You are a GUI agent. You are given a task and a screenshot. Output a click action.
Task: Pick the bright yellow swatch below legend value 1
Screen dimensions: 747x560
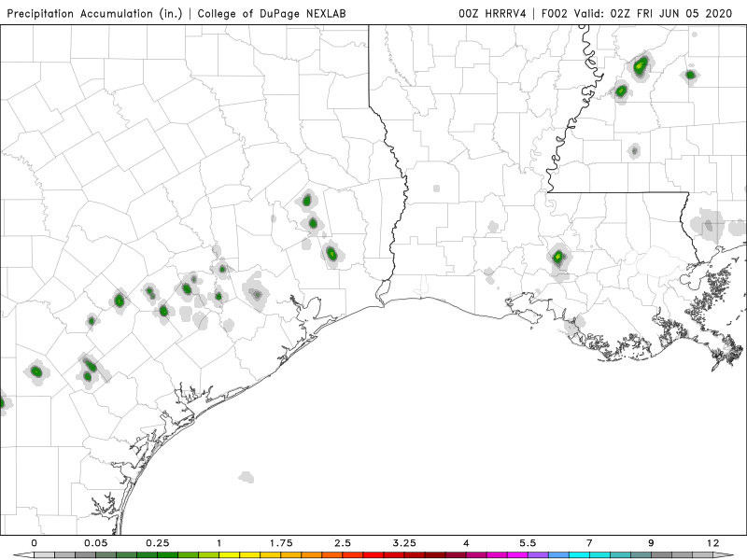coord(229,555)
